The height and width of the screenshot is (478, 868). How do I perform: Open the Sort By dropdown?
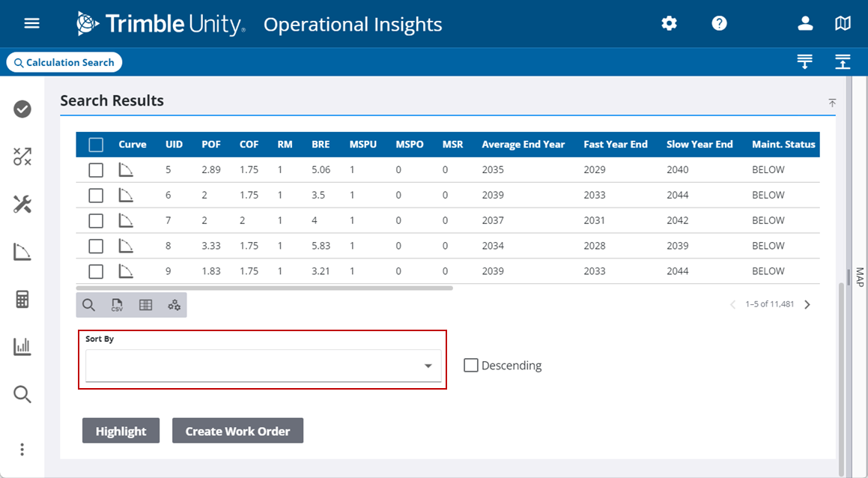point(263,366)
